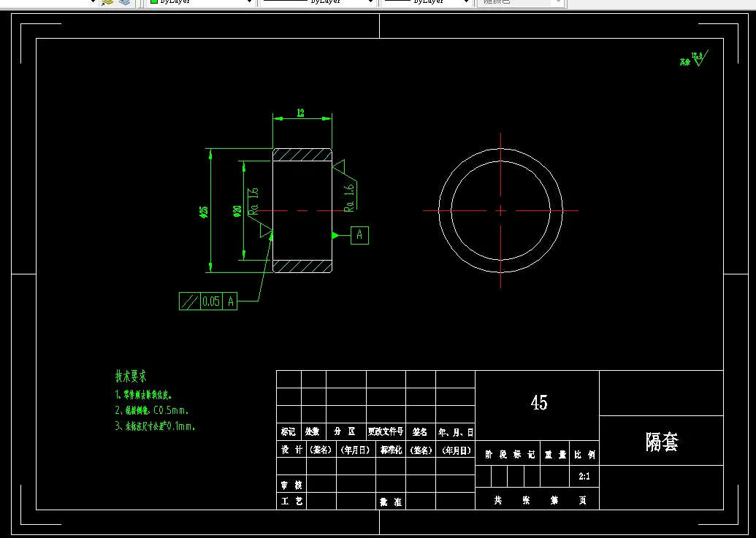Click the (年月日) cell left of 标准化
This screenshot has width=756, height=538.
pyautogui.click(x=356, y=450)
